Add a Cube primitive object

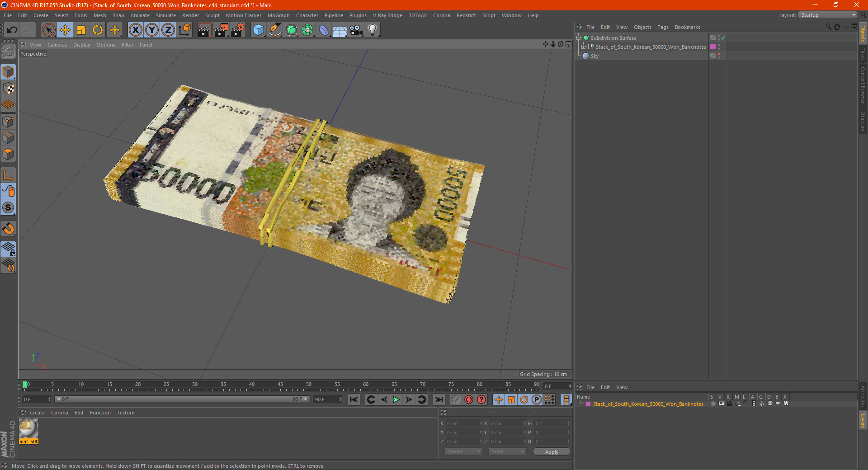[258, 30]
